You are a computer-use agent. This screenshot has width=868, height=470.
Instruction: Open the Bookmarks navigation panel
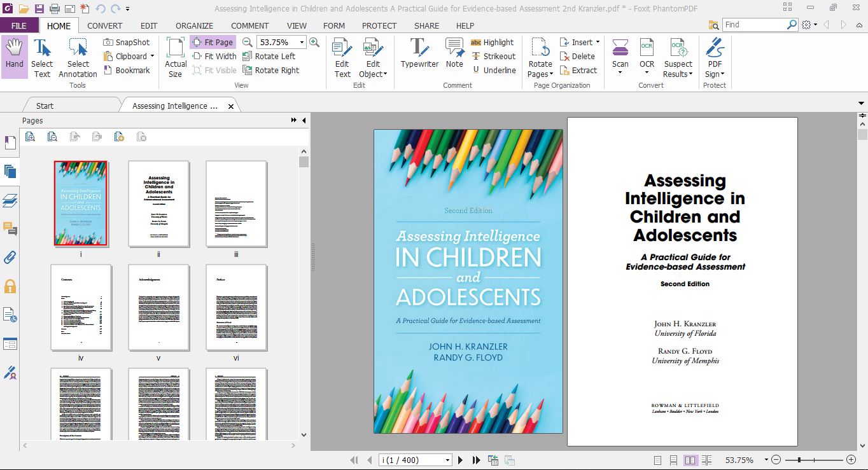10,142
